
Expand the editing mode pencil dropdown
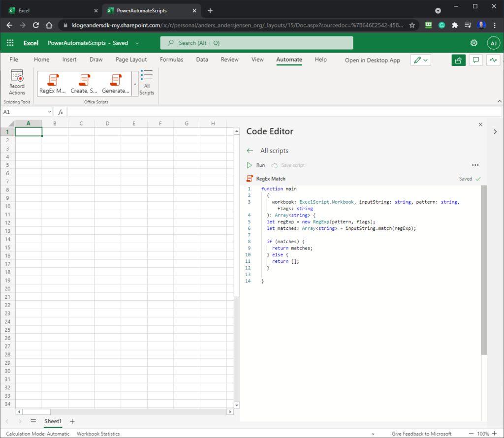point(426,60)
